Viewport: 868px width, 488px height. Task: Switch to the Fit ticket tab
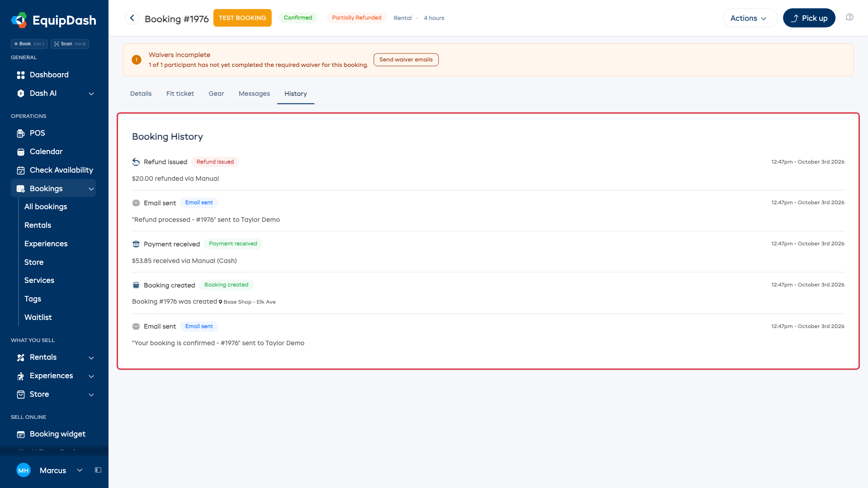click(x=180, y=94)
